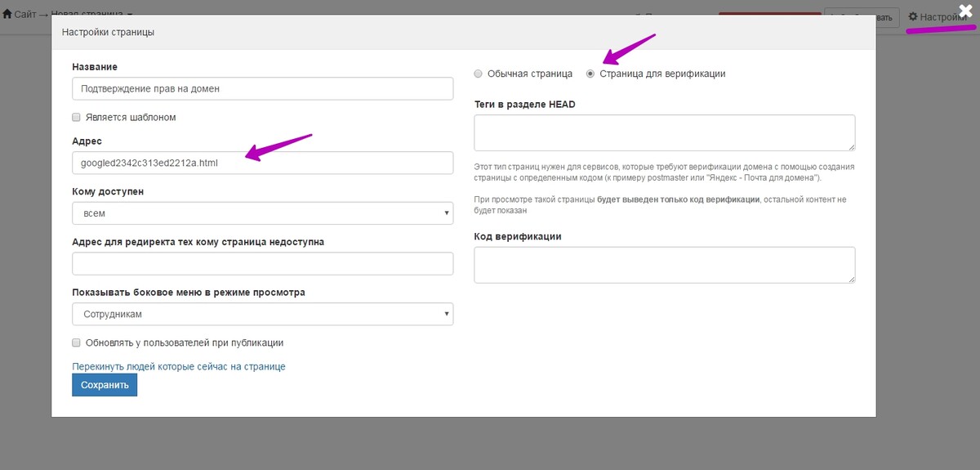Grab the HEAD tags textarea resize handle
The height and width of the screenshot is (470, 980).
pos(851,146)
